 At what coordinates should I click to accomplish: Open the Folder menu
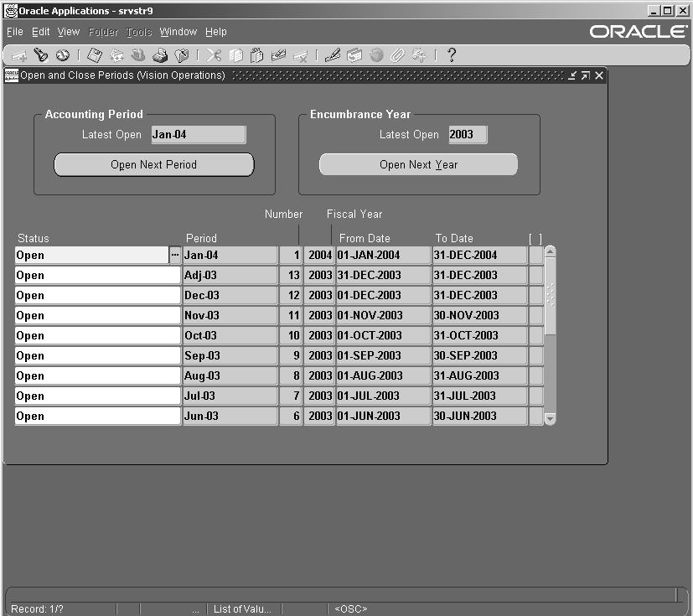(103, 32)
